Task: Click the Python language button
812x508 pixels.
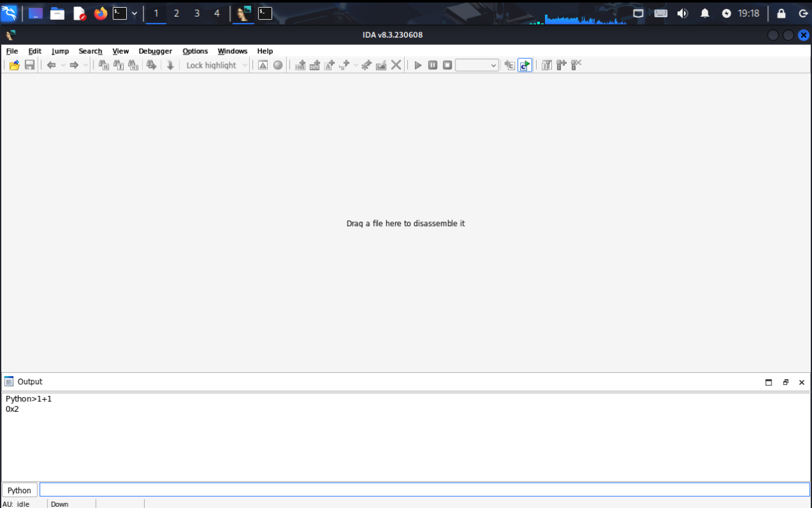Action: 19,490
